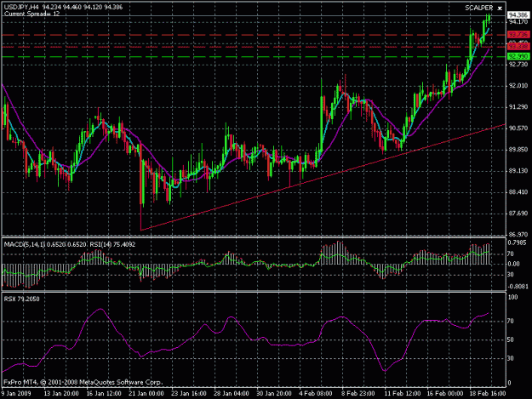
Task: Click the USDJPY,H4 chart title text
Action: coord(21,7)
